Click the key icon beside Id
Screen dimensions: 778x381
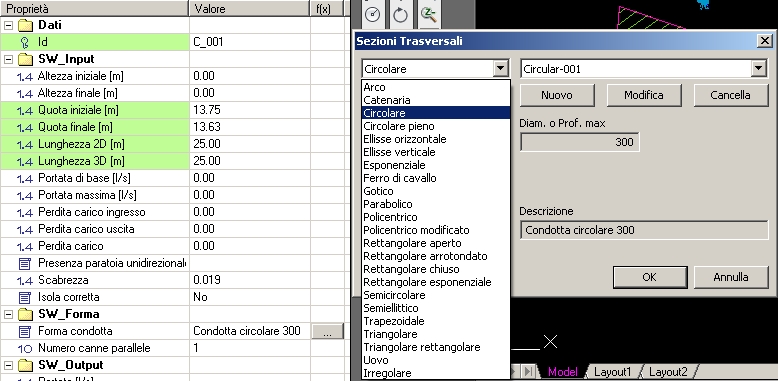(x=24, y=42)
